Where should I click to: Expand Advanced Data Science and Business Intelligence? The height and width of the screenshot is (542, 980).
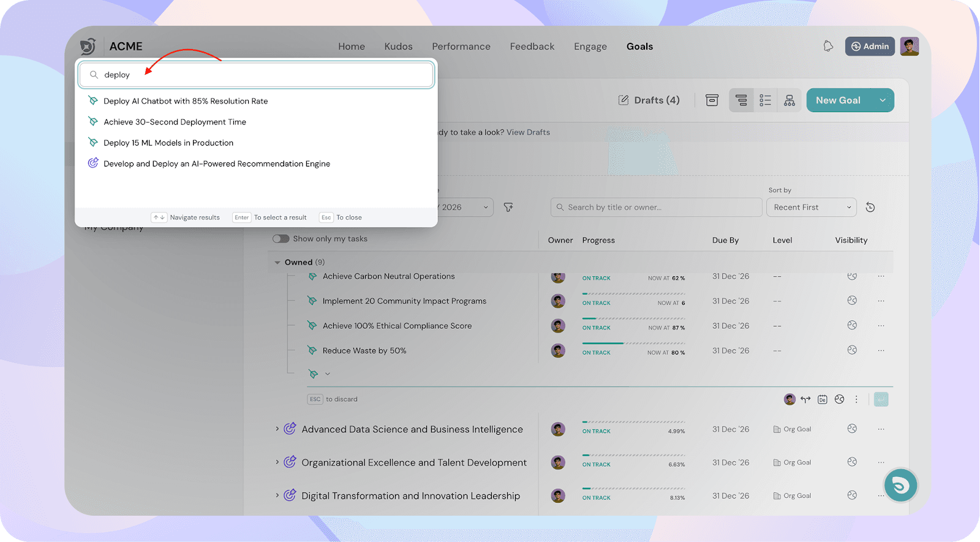coord(277,429)
